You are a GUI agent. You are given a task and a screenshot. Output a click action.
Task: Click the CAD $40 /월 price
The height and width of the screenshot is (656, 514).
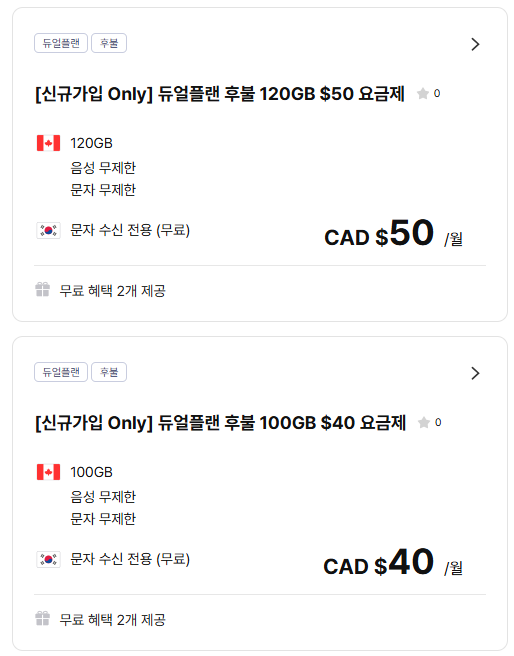[x=393, y=563]
